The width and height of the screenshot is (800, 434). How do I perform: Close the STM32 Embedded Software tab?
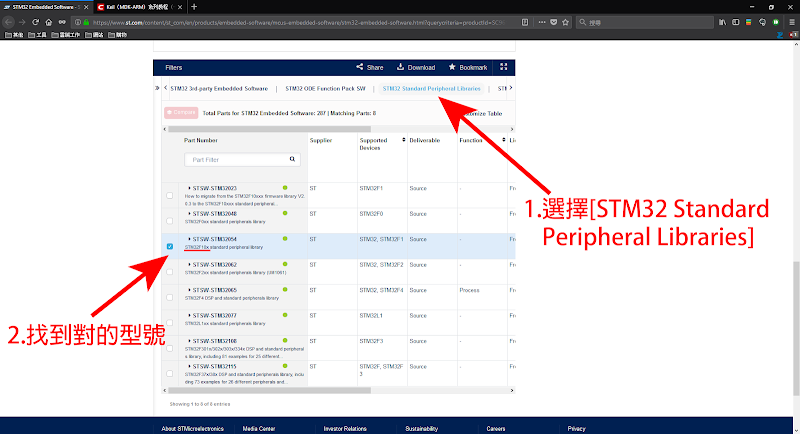coord(86,7)
